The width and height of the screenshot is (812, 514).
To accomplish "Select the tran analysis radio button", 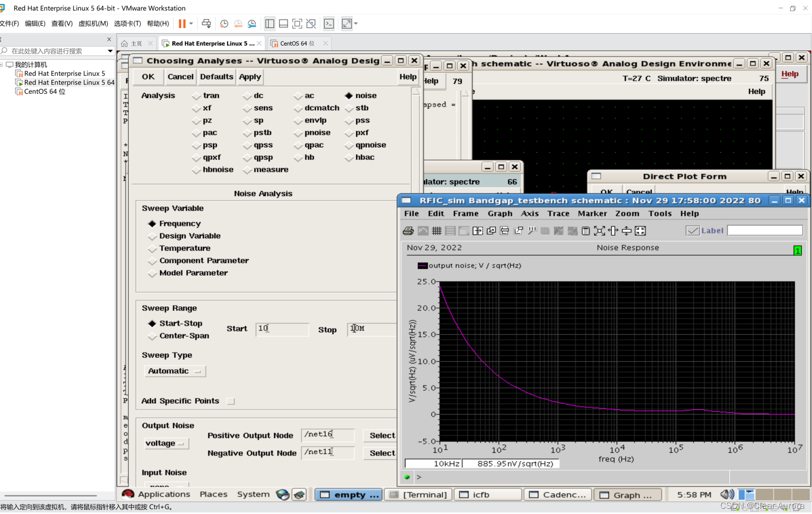I will click(x=196, y=96).
